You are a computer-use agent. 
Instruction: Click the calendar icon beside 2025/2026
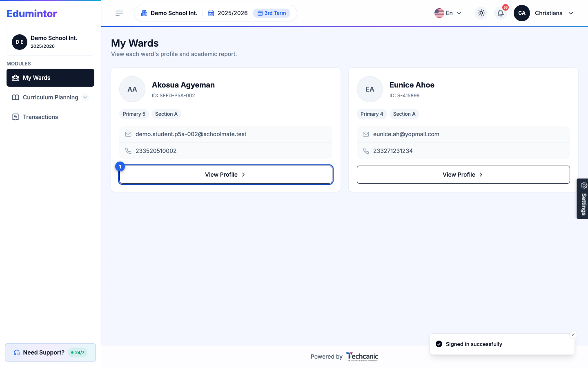(x=211, y=13)
